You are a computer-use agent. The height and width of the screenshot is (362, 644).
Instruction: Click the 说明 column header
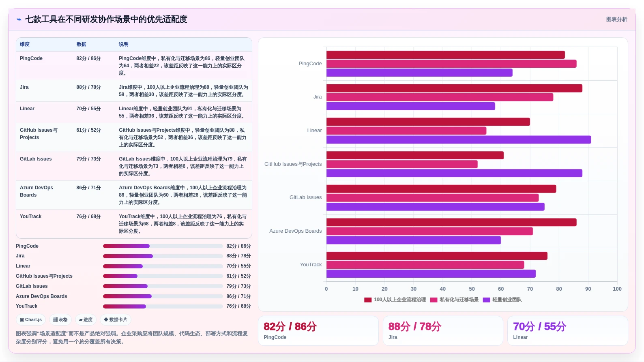[124, 44]
